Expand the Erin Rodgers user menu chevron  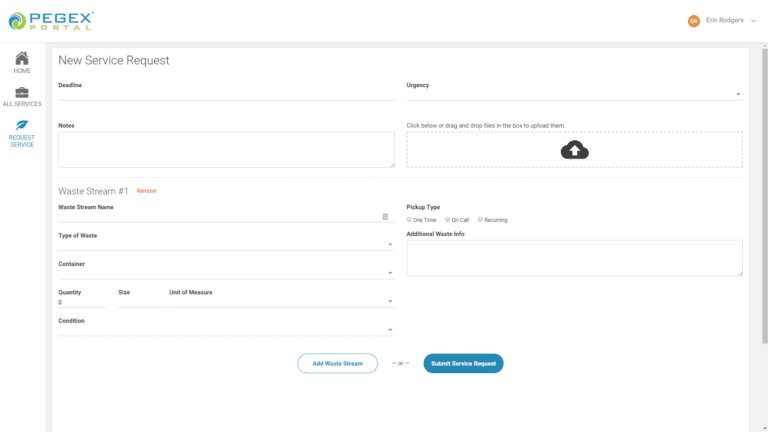tap(753, 21)
